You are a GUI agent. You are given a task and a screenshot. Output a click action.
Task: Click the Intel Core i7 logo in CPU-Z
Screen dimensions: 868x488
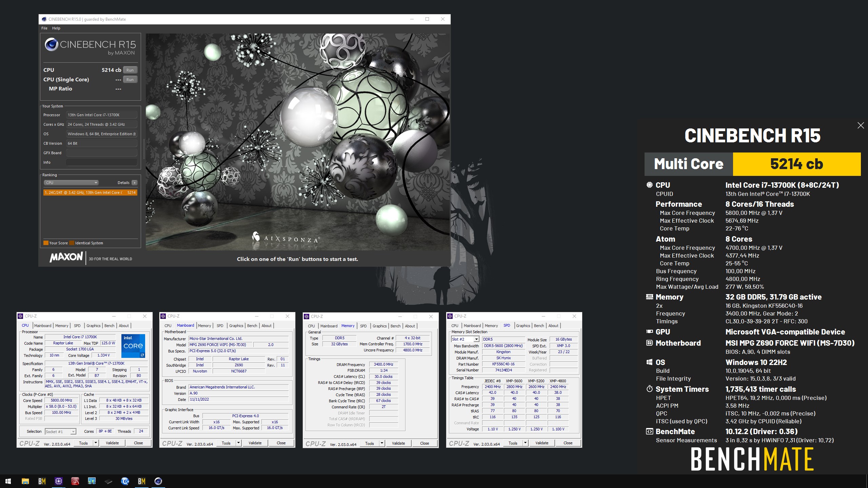(133, 346)
